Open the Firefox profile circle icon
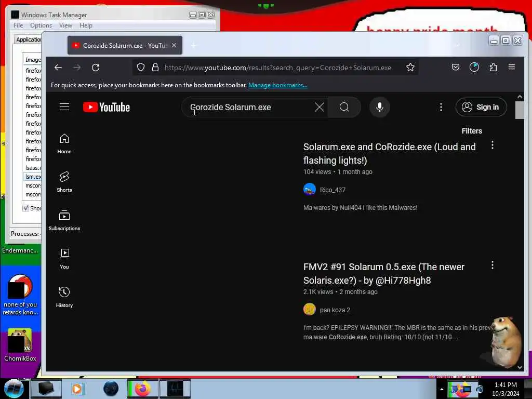The height and width of the screenshot is (399, 532). click(x=474, y=67)
